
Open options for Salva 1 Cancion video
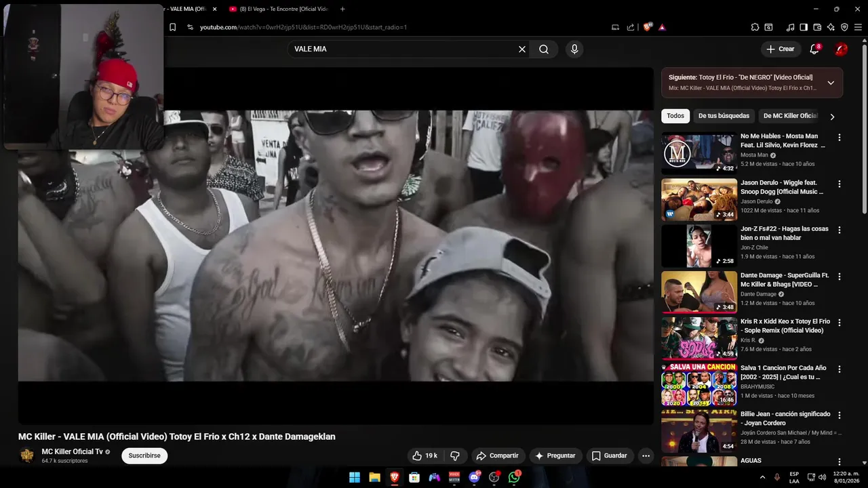tap(840, 369)
